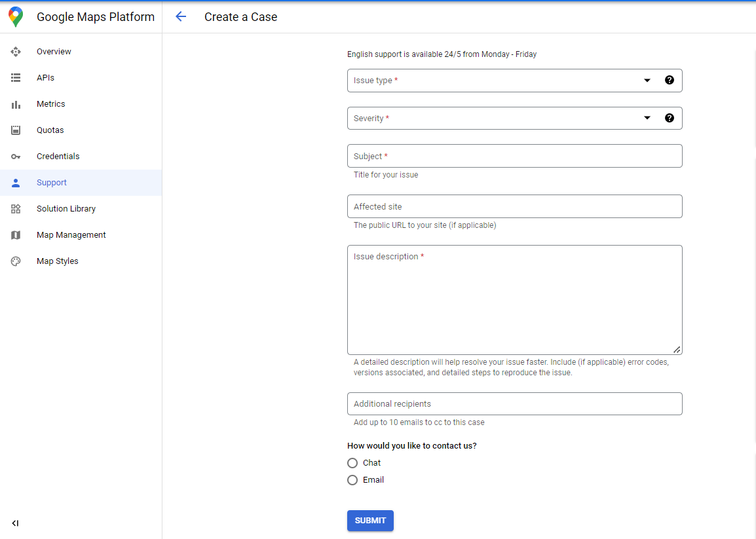Select the Email contact option
The height and width of the screenshot is (539, 756).
[352, 480]
